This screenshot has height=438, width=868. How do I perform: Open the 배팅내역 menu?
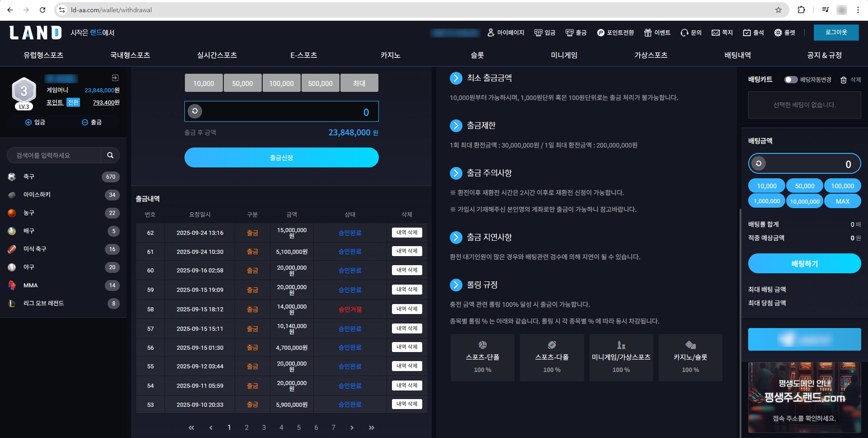pyautogui.click(x=738, y=55)
